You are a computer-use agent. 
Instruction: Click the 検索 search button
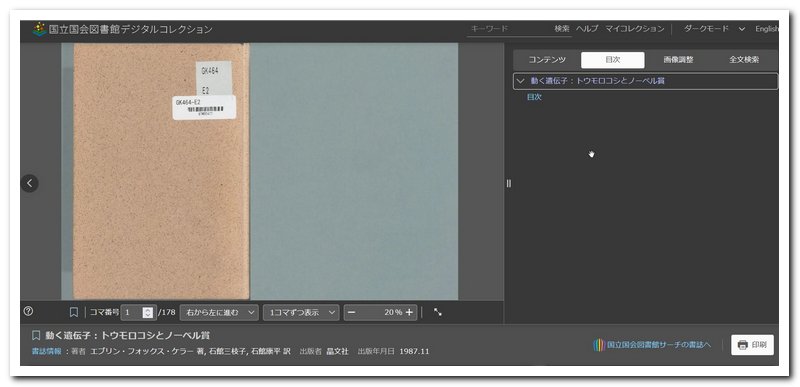tap(562, 29)
